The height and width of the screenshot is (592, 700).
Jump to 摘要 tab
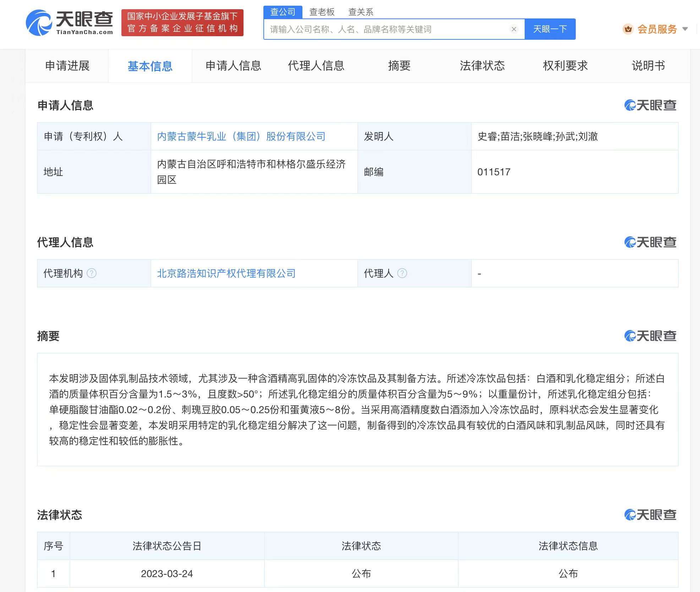(399, 66)
